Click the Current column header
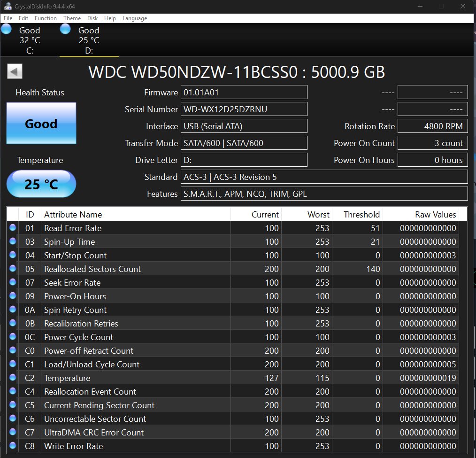 [x=256, y=214]
